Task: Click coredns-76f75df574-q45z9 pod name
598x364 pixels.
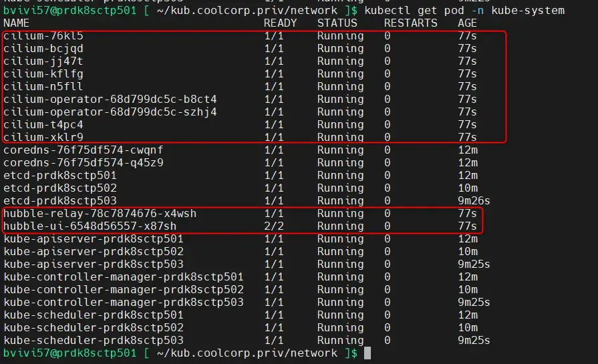Action: pyautogui.click(x=83, y=163)
